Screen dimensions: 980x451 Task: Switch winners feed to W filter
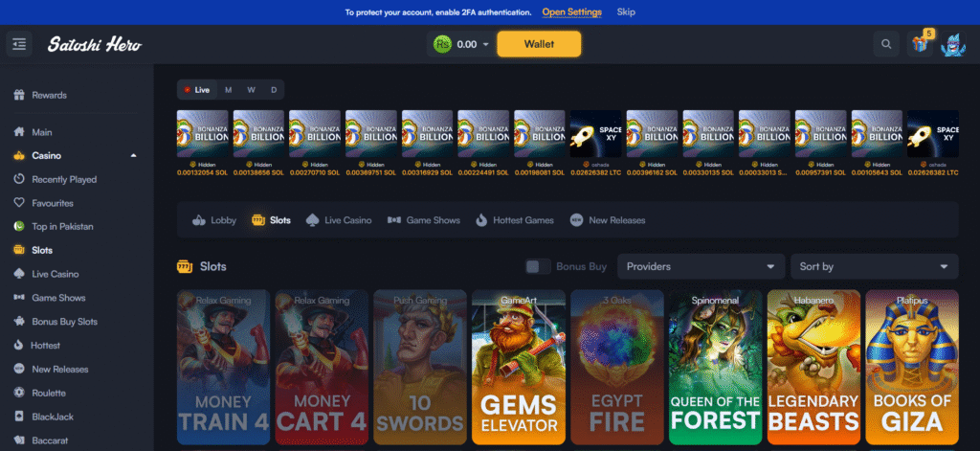tap(251, 89)
